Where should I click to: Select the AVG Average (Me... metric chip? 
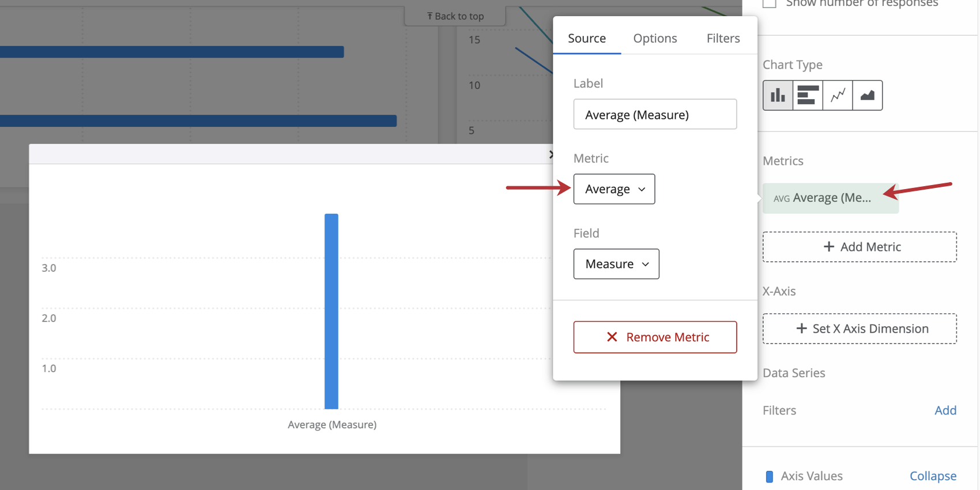tap(831, 198)
